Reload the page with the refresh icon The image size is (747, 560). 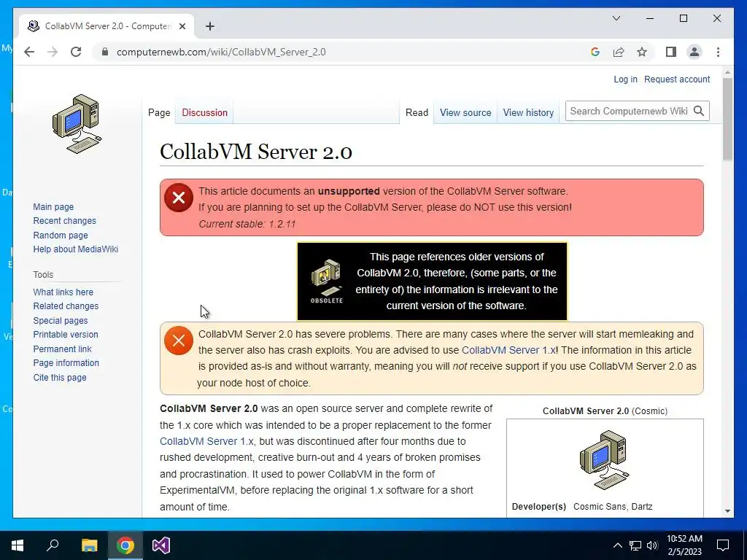76,52
